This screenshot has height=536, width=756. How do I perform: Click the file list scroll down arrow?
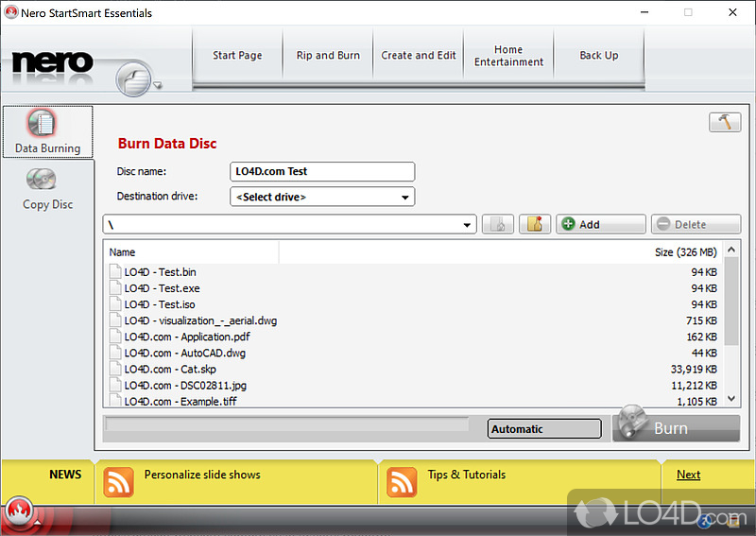(731, 399)
